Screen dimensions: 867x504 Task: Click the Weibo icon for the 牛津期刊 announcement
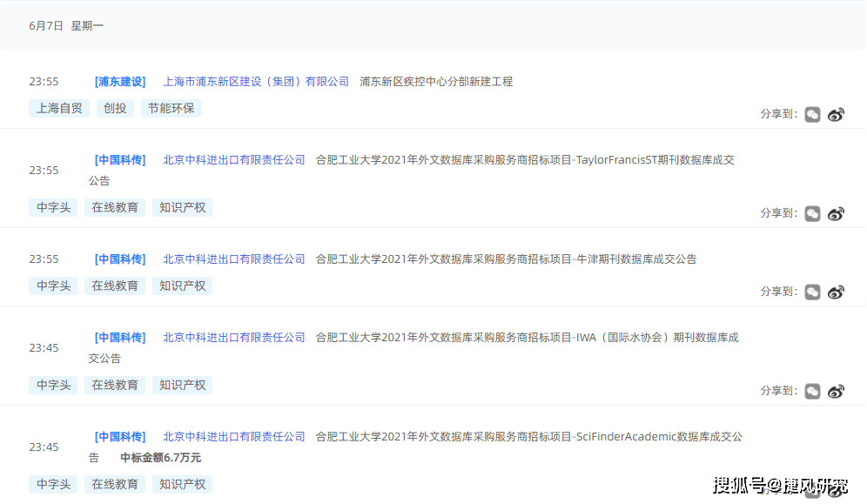tap(836, 292)
